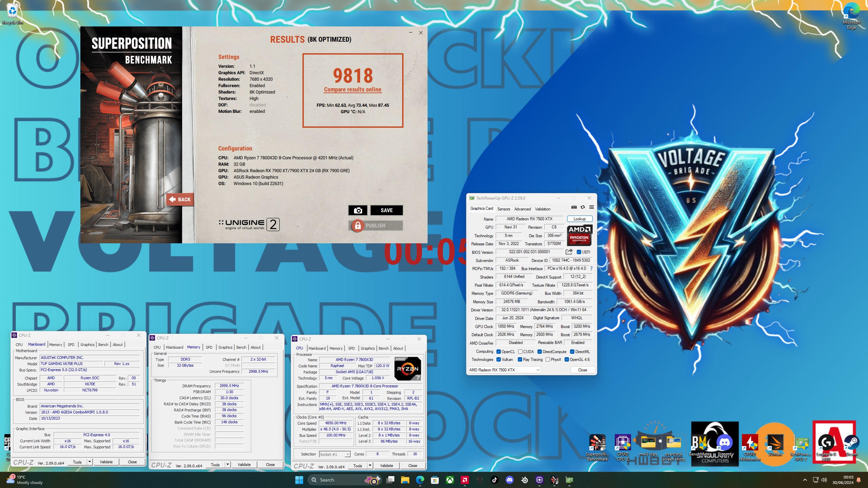Click the taskbar Search box

[x=344, y=480]
